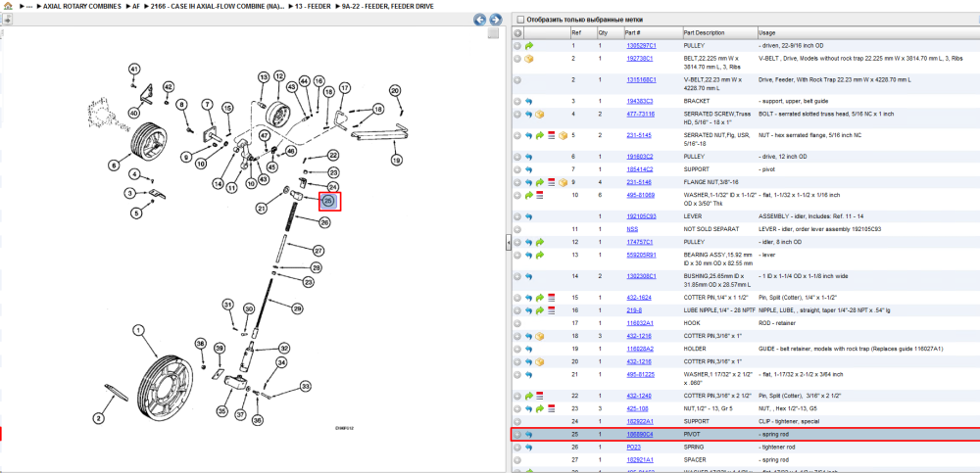
Task: Open part number link PO23
Action: [x=634, y=448]
